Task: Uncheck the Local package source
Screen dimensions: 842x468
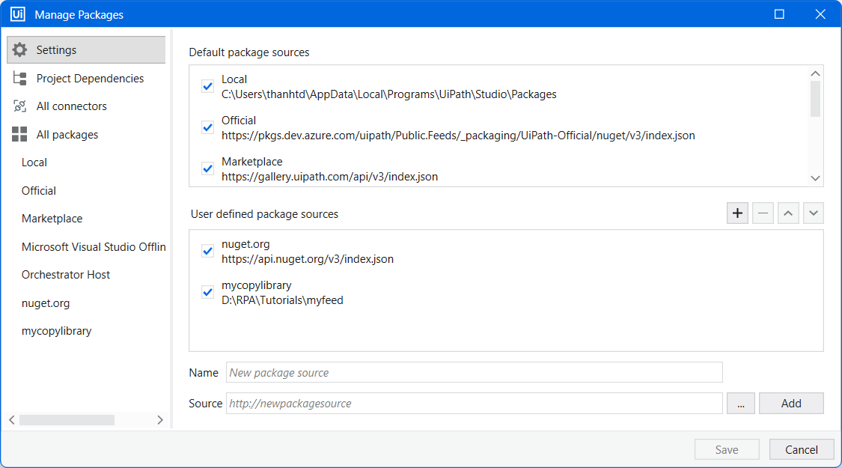Action: [208, 86]
